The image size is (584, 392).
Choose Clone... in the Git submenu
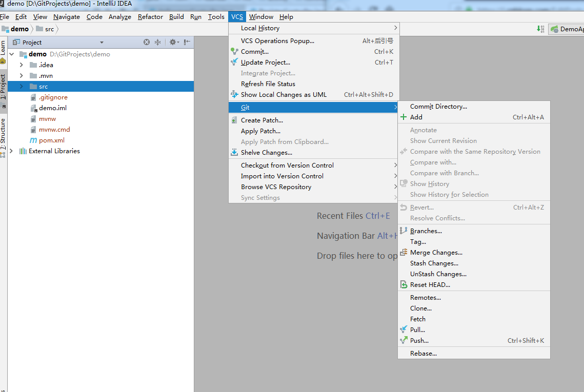click(474, 308)
